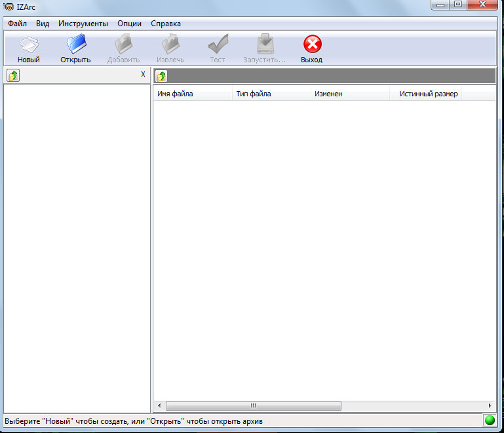The width and height of the screenshot is (504, 433).
Task: Click the status bar hint text
Action: (x=134, y=421)
